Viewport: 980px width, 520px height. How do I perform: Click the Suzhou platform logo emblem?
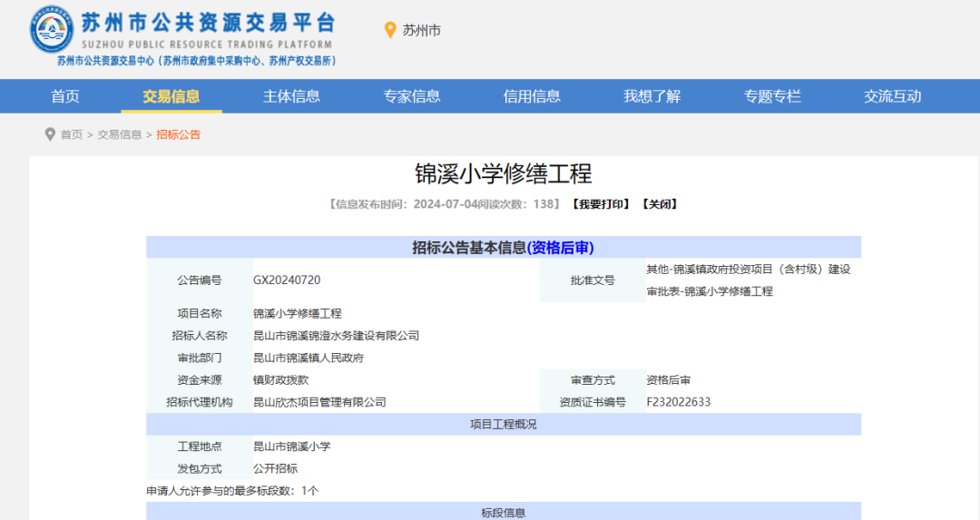(52, 29)
